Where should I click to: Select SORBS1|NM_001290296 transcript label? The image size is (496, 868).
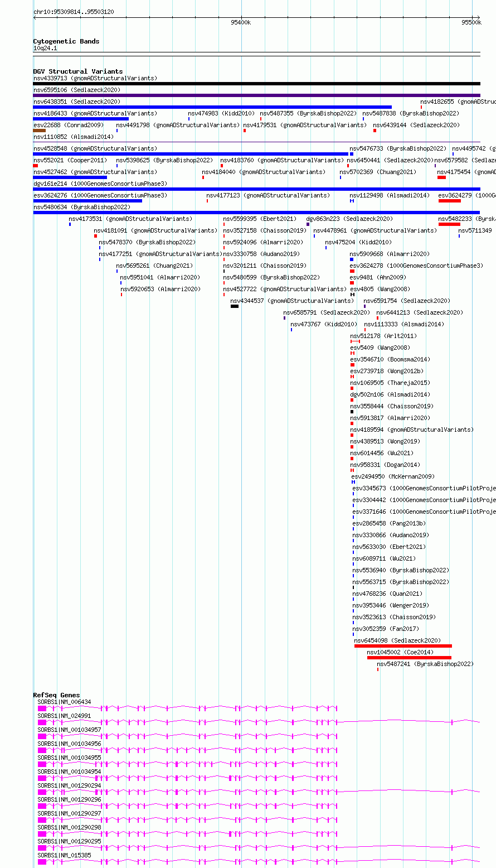70,799
